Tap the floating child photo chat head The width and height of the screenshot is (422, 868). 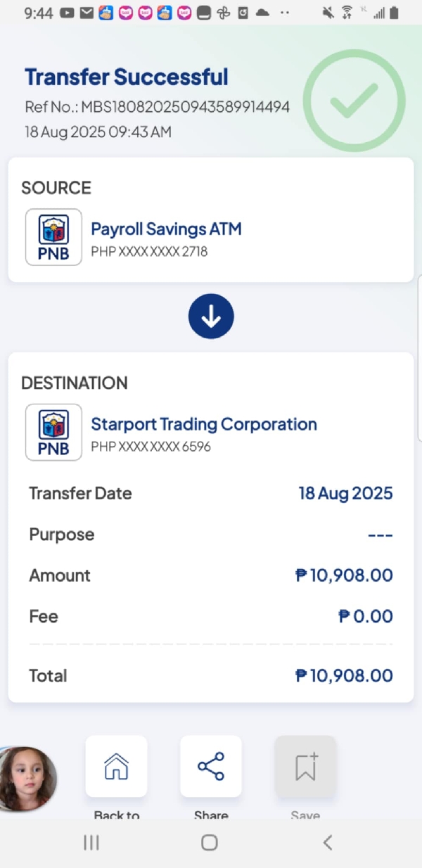point(27,779)
